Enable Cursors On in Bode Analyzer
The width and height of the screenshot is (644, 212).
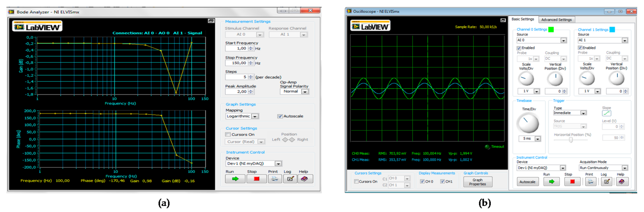coord(228,134)
